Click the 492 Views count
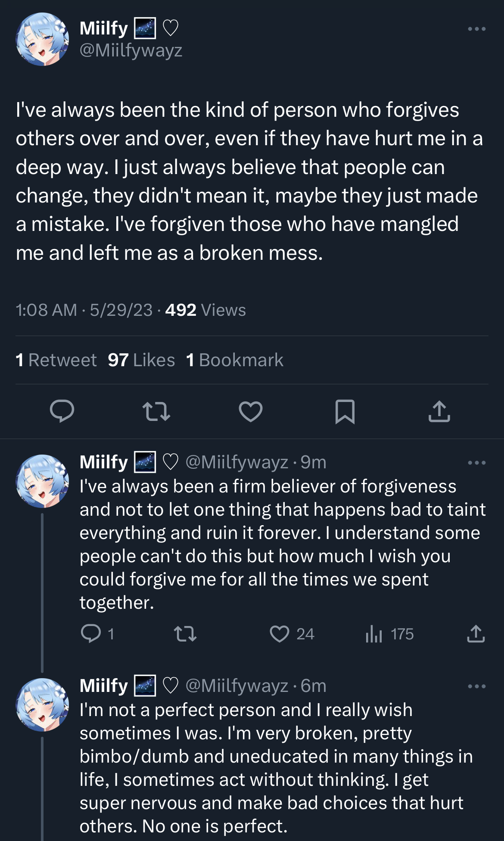This screenshot has width=504, height=841. point(205,310)
